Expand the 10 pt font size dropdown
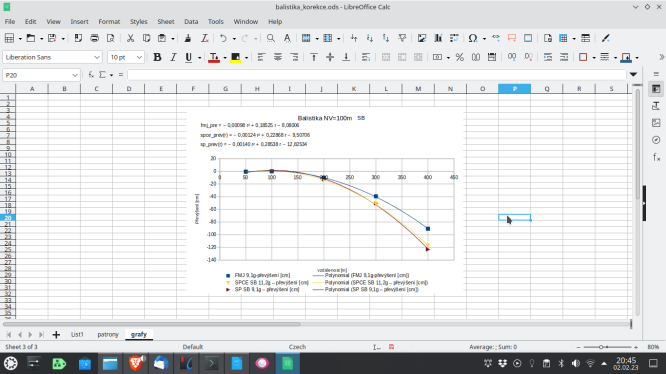This screenshot has width=666, height=374. pos(138,57)
